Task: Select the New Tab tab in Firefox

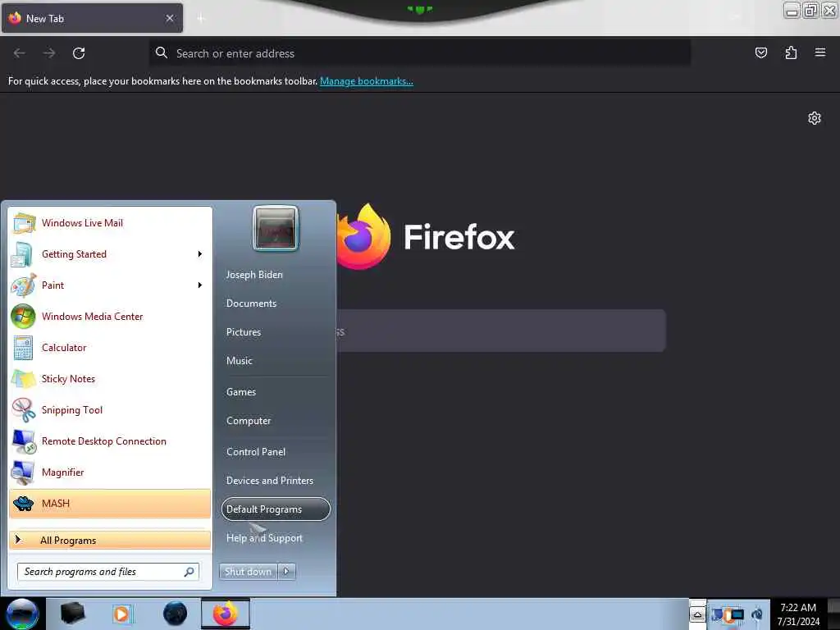Action: [x=92, y=18]
